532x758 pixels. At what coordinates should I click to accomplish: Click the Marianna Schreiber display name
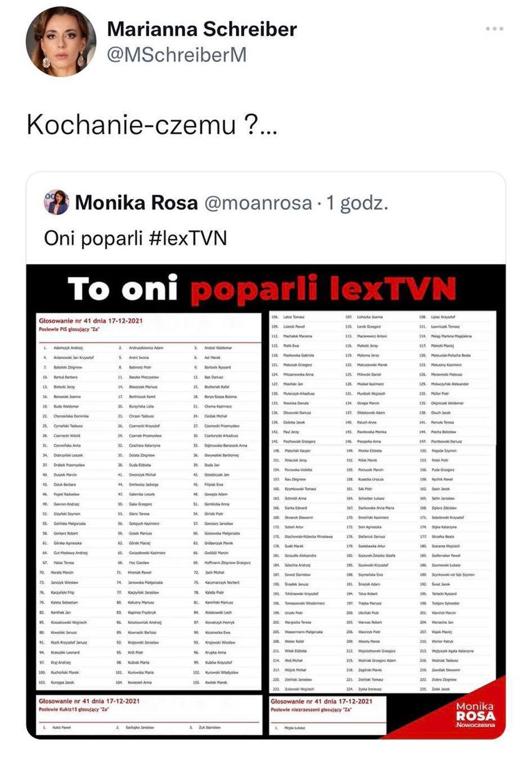[x=202, y=29]
